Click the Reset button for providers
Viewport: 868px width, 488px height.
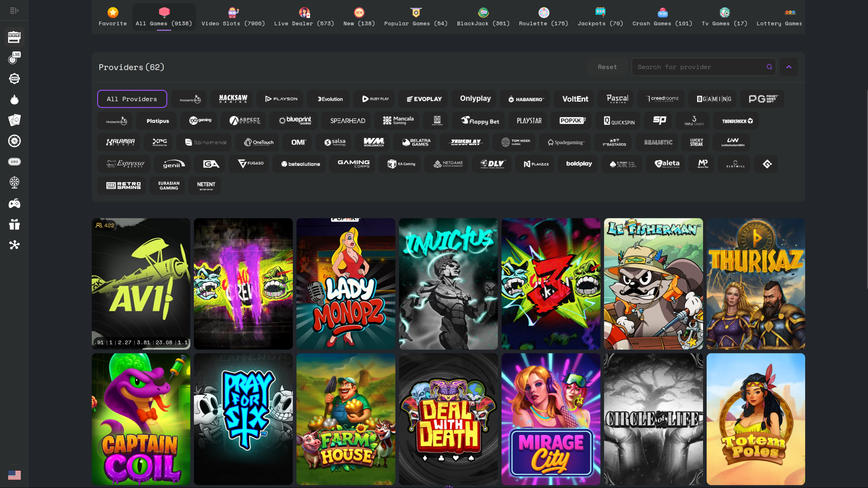607,66
